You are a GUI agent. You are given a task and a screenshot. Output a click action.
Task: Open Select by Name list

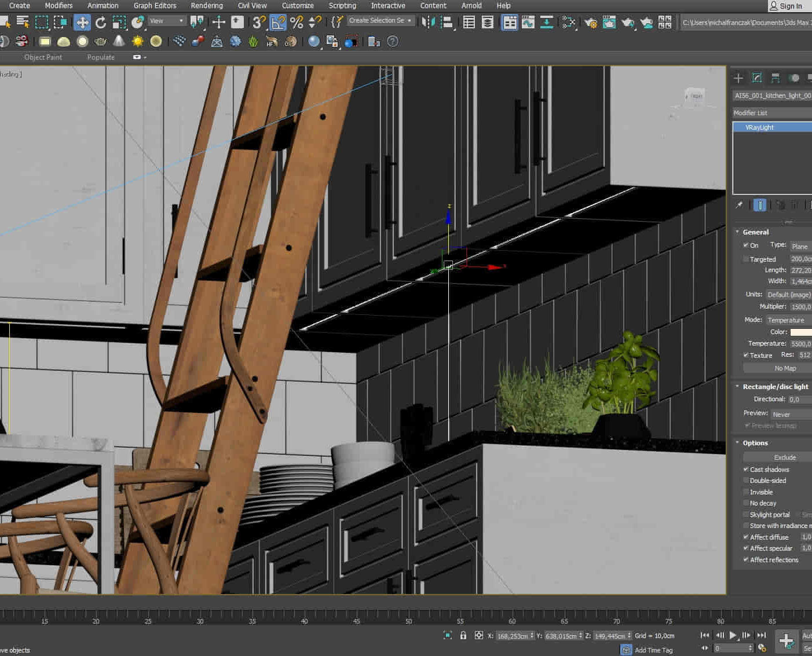[23, 23]
